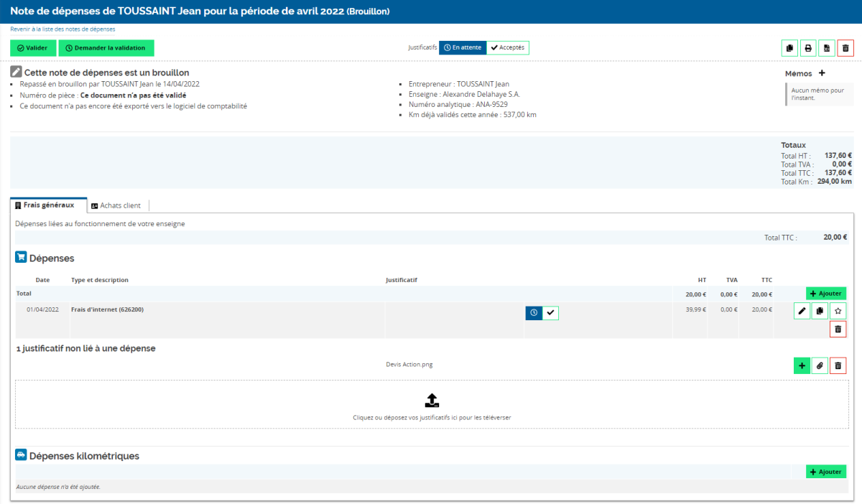Create new expense from Devis Action.png plus button

pos(801,365)
